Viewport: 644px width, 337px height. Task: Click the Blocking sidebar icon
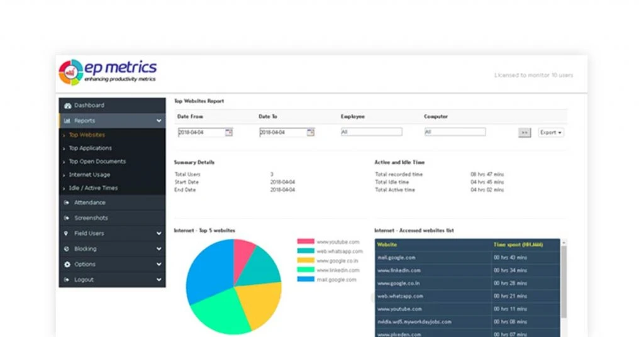coord(67,249)
